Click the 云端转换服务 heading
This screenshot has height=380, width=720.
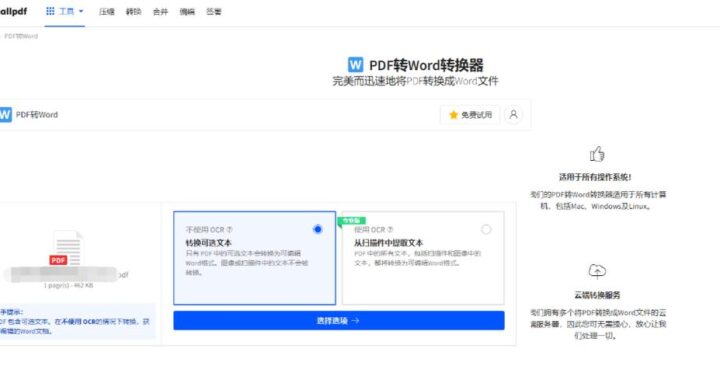pos(597,295)
